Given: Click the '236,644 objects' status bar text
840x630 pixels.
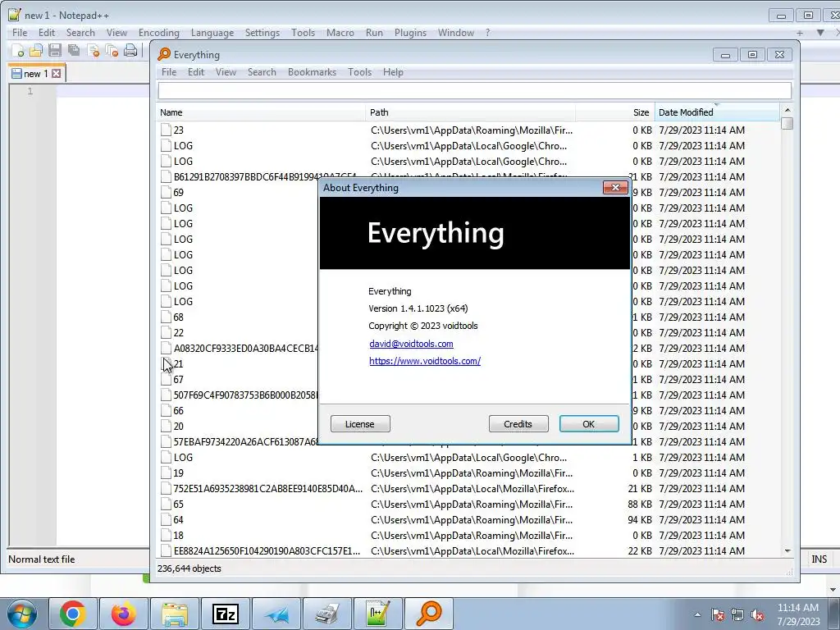Looking at the screenshot, I should click(189, 568).
